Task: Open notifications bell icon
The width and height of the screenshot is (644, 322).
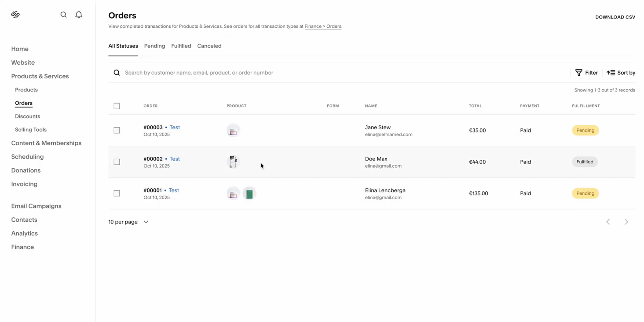Action: [x=79, y=14]
